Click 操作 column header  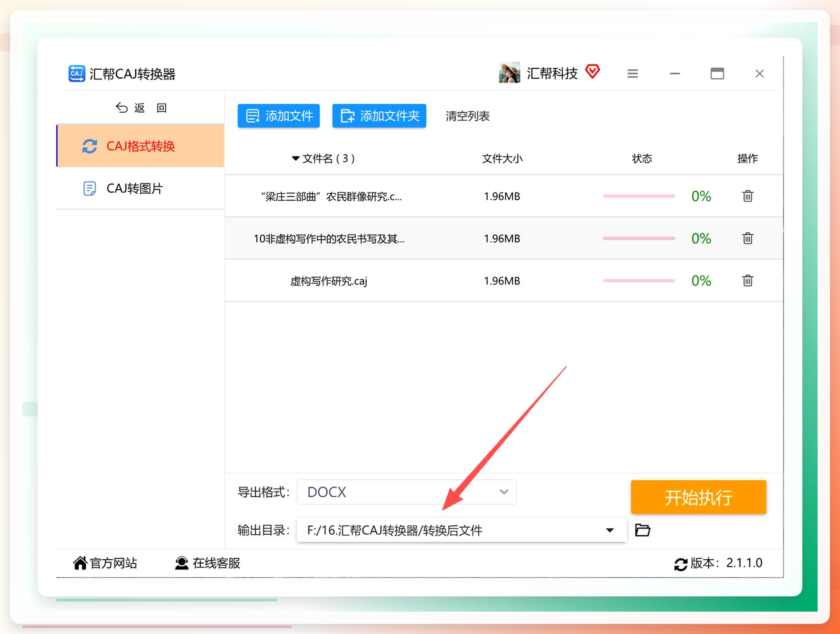(748, 159)
